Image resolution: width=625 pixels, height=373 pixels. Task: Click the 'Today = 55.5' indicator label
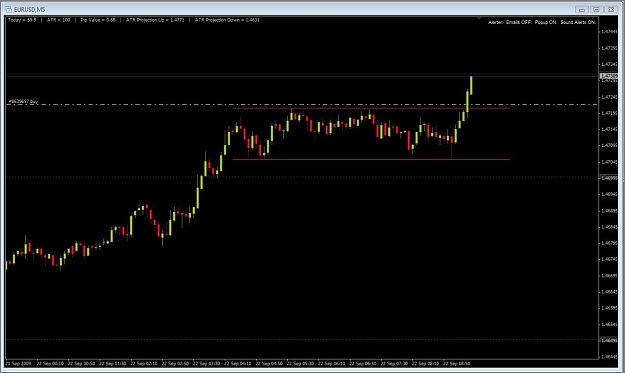point(22,20)
